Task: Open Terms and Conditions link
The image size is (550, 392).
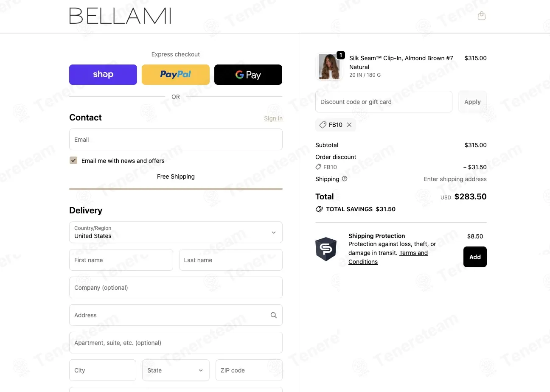Action: pyautogui.click(x=388, y=257)
